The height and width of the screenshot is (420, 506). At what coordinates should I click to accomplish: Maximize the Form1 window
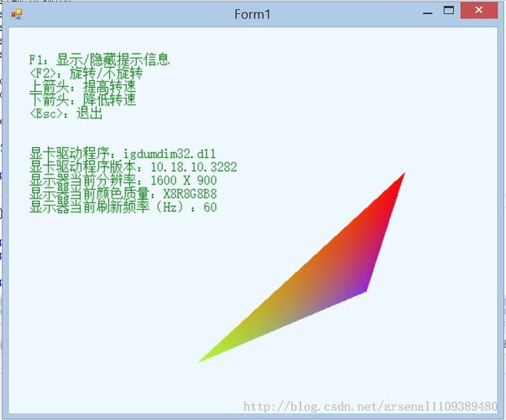click(x=448, y=11)
